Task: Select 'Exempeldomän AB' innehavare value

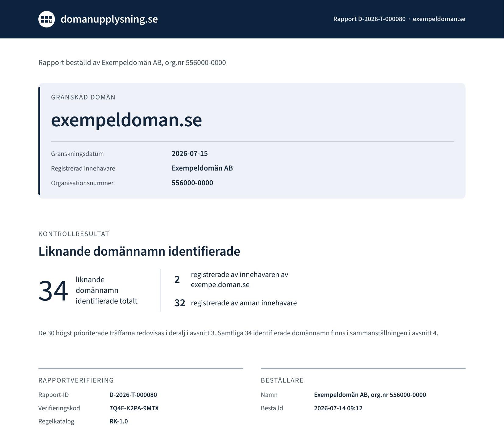Action: coord(202,168)
